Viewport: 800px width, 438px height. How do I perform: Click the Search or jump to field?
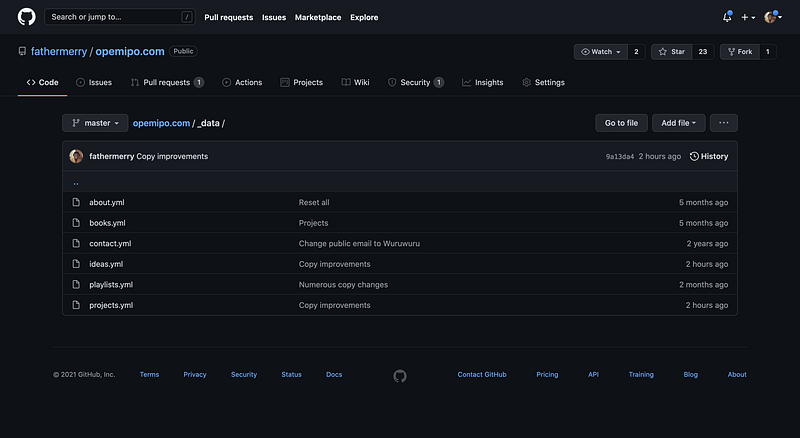(x=121, y=17)
